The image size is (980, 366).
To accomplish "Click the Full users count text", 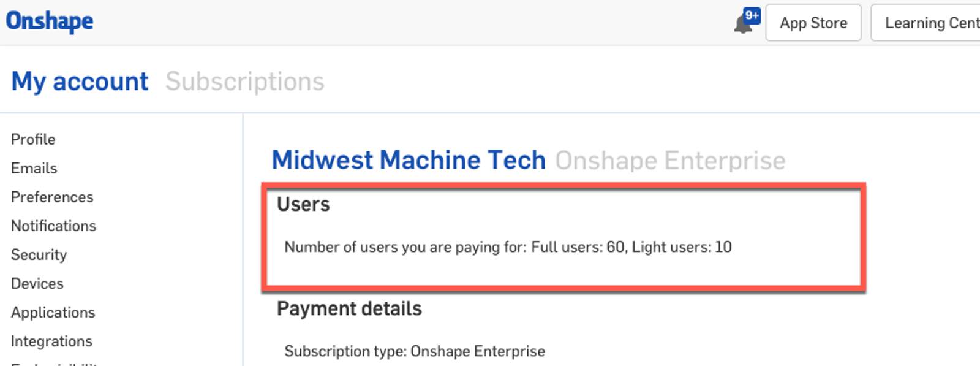I will click(x=578, y=247).
